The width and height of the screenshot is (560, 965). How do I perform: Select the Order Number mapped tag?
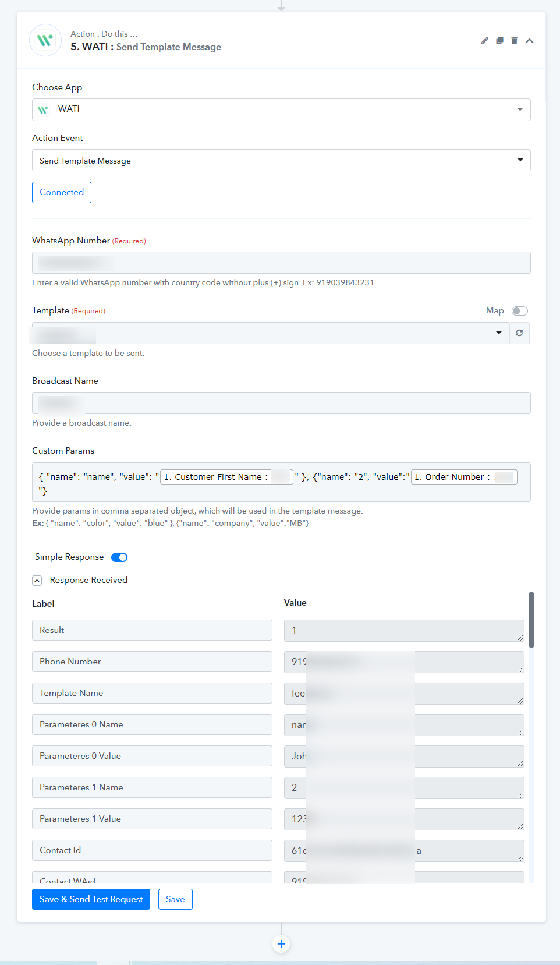464,477
